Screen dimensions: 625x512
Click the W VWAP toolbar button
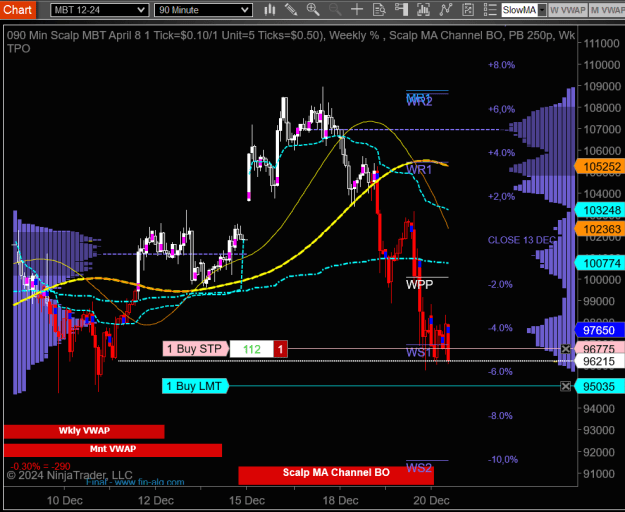[567, 10]
